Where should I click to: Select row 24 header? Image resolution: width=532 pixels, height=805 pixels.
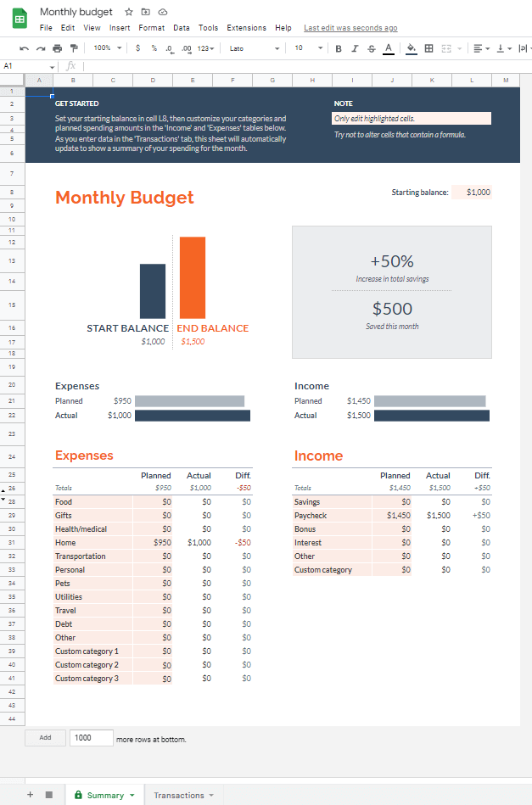tap(12, 456)
